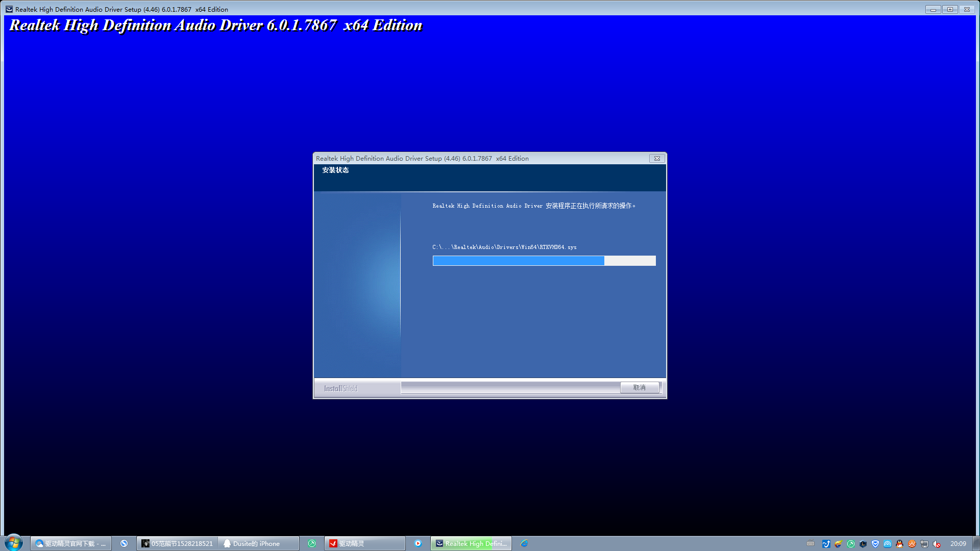The height and width of the screenshot is (551, 980).
Task: Open the 05范熊节1528218521 taskbar window
Action: point(177,543)
